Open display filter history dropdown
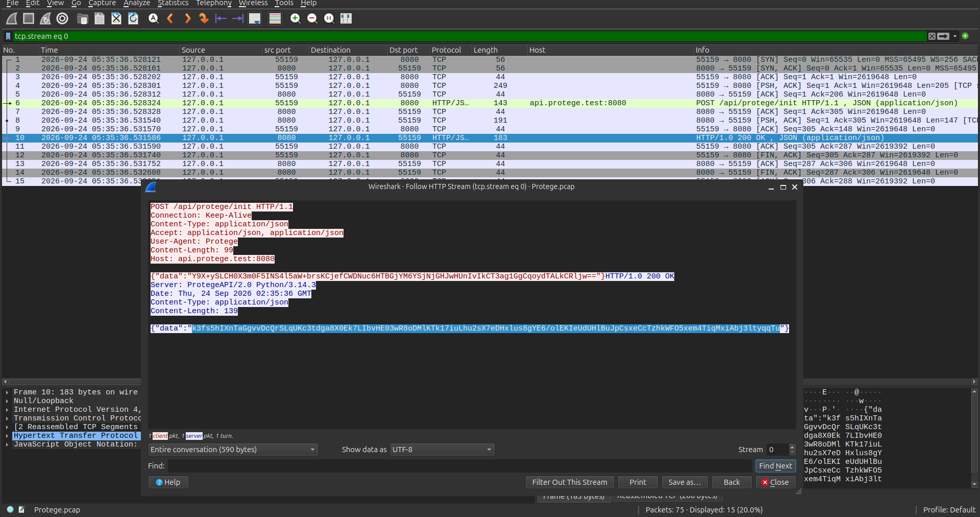This screenshot has height=517, width=980. coord(955,36)
